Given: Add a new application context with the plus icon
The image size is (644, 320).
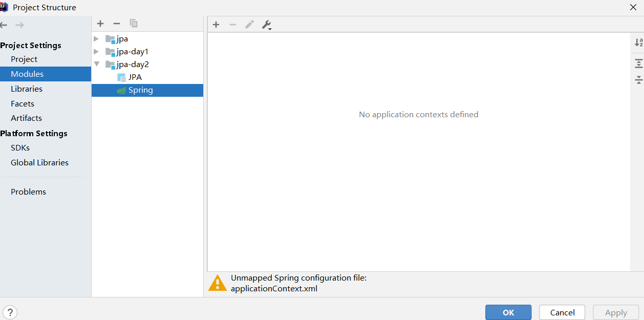Looking at the screenshot, I should point(216,24).
